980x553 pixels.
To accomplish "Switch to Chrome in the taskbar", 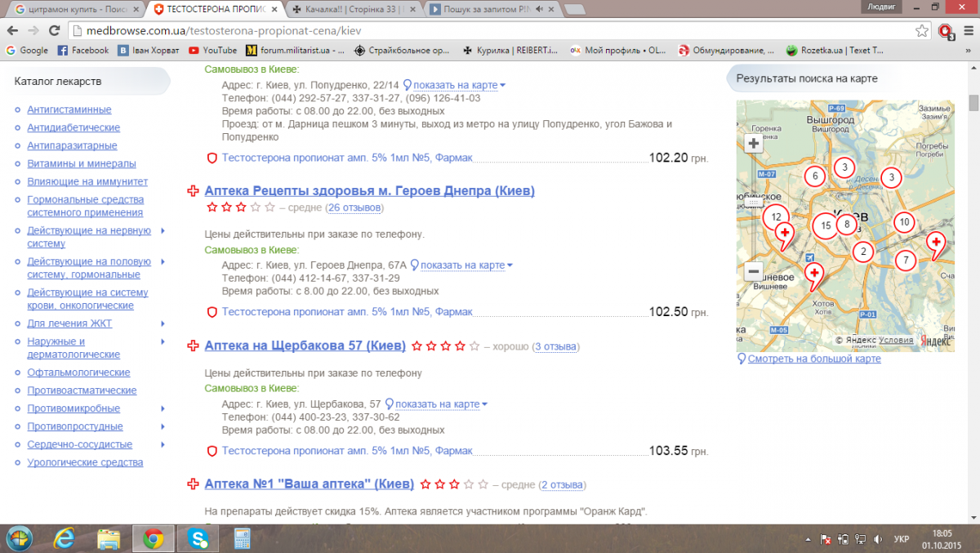I will [x=152, y=538].
